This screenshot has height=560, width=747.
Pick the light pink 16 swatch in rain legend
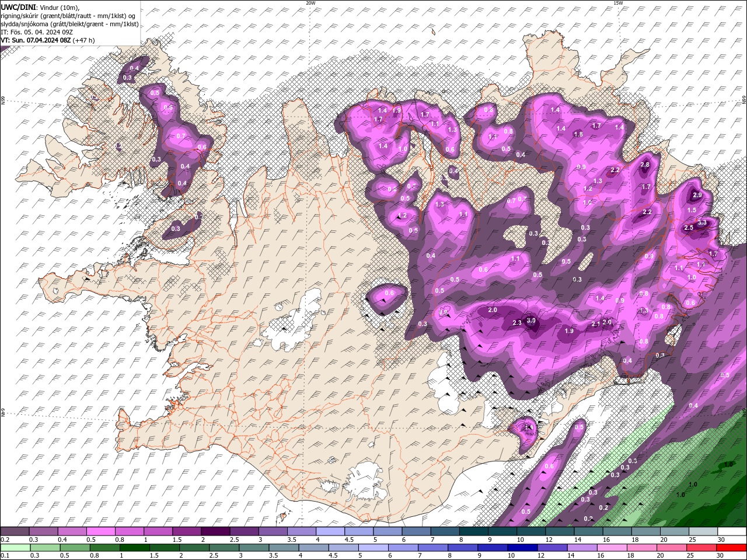[x=612, y=548]
